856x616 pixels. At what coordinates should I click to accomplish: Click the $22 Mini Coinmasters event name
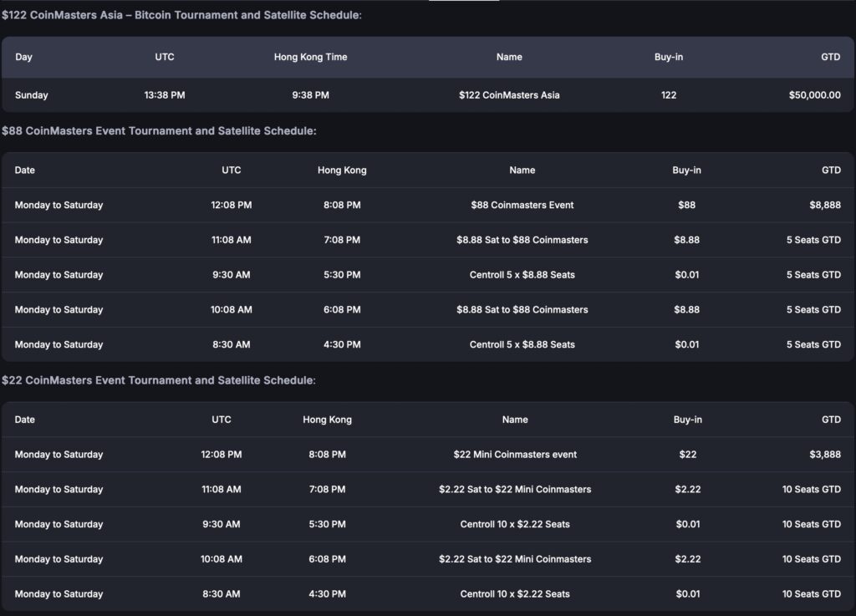click(x=515, y=455)
